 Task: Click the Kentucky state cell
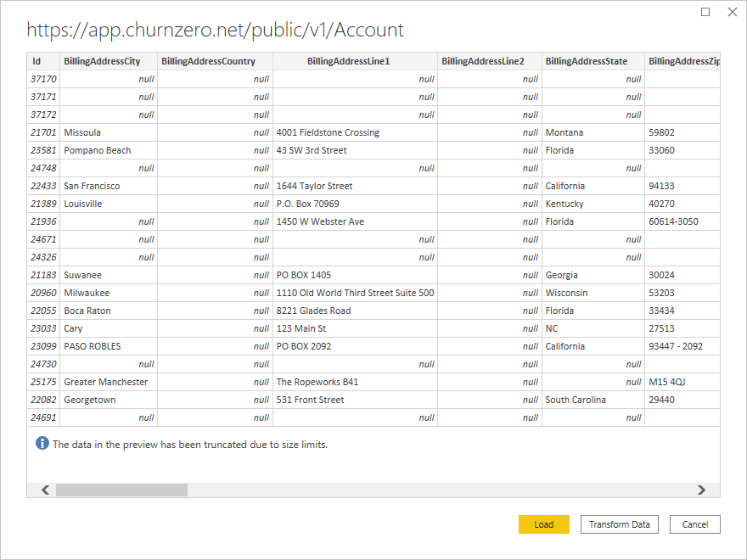(593, 204)
